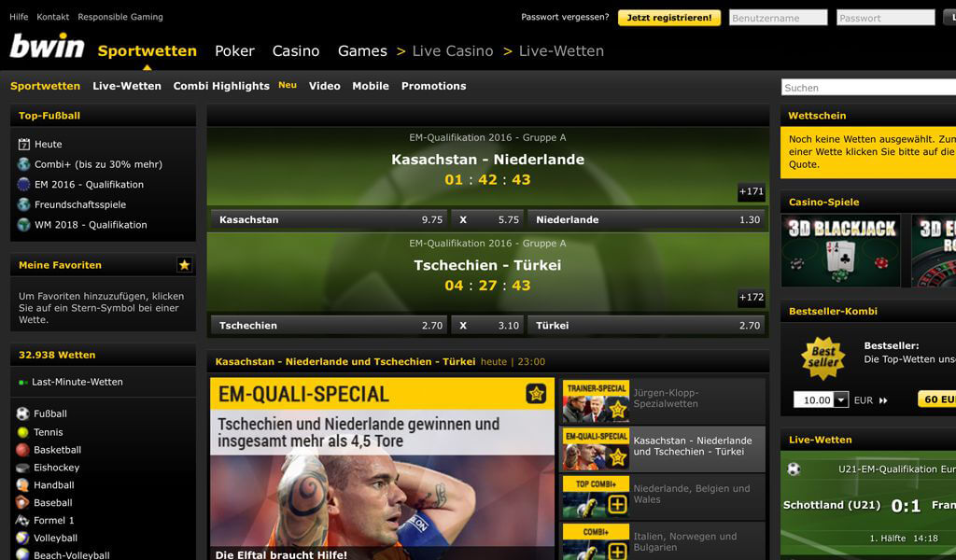Add EM-Quali-Special banner to favorites star
956x560 pixels.
click(x=536, y=394)
